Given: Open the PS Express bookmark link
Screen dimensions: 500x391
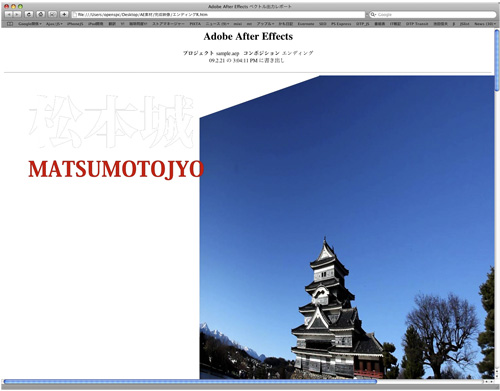Looking at the screenshot, I should (x=341, y=24).
